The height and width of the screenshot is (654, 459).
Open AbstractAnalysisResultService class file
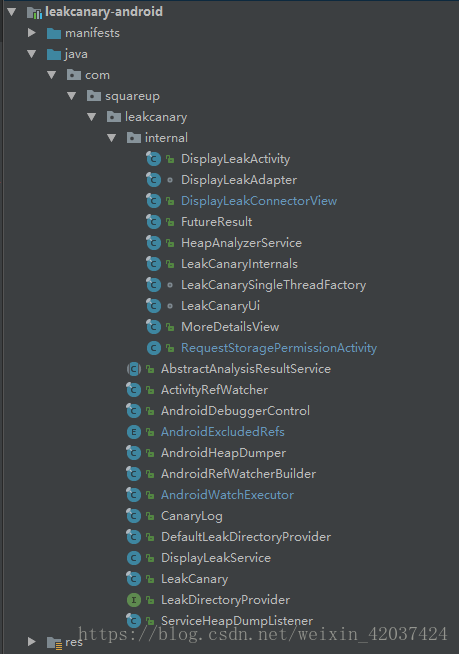(x=246, y=369)
